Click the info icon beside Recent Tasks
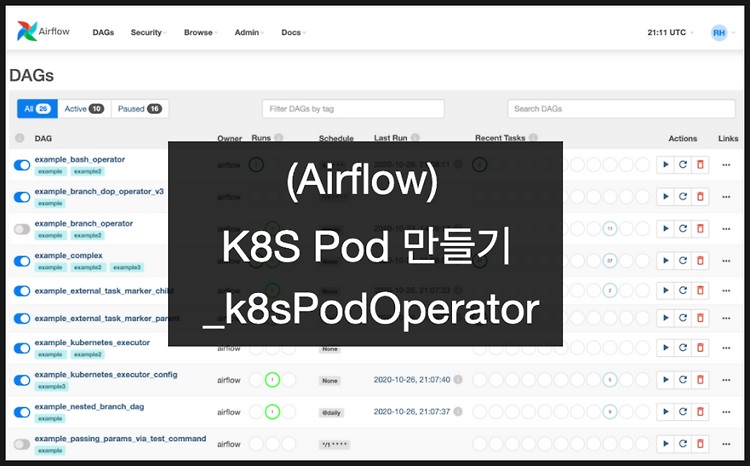The image size is (750, 466). click(x=533, y=138)
